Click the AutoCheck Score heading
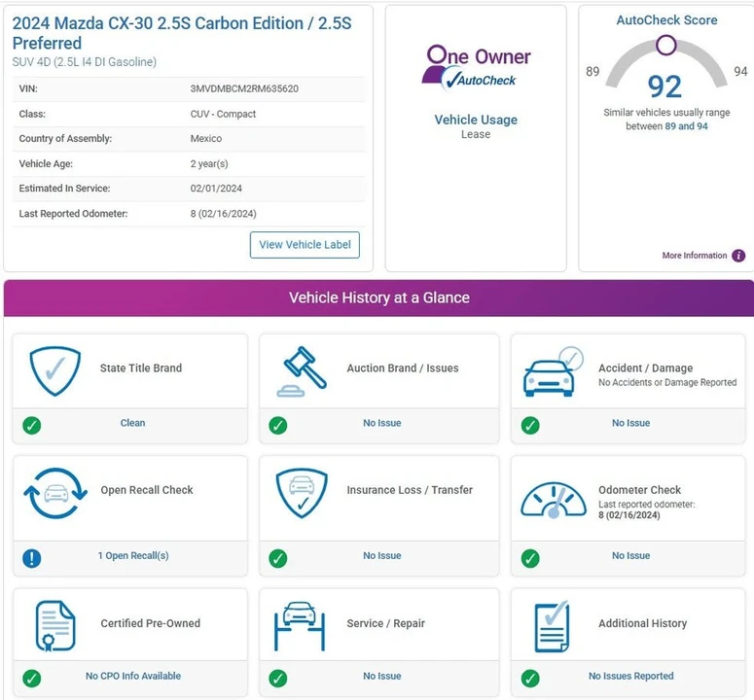The height and width of the screenshot is (700, 754). click(x=666, y=20)
